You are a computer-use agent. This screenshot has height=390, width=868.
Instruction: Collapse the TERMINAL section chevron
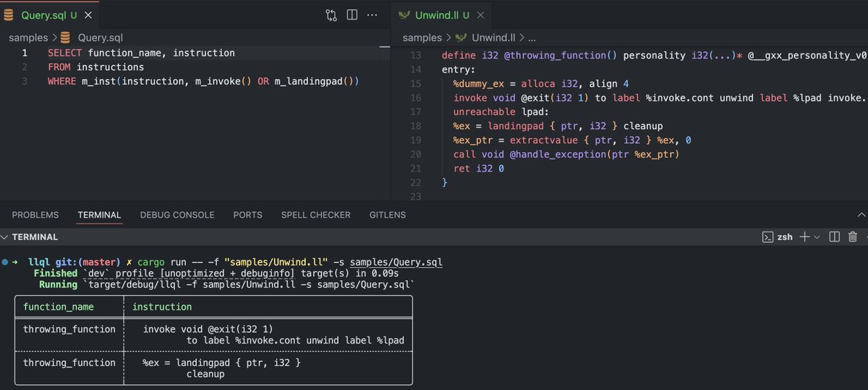[x=5, y=237]
